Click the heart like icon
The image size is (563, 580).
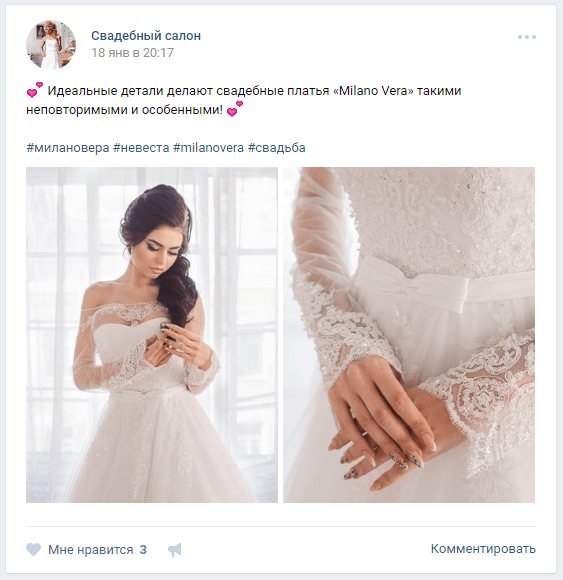point(33,549)
